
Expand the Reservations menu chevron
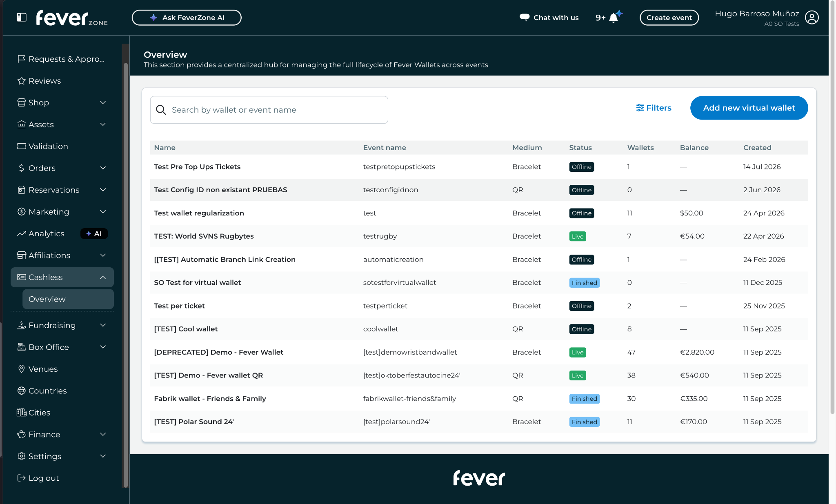point(103,190)
